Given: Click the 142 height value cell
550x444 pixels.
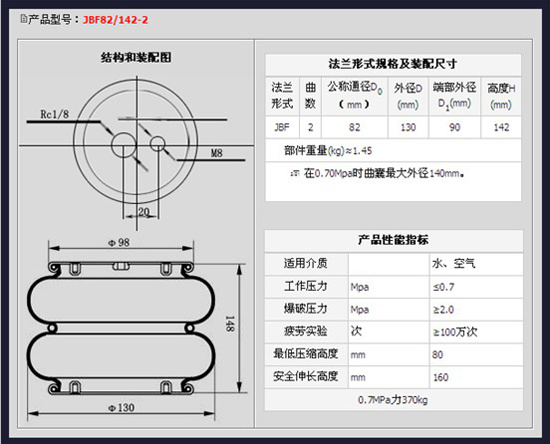Looking at the screenshot, I should tap(501, 127).
